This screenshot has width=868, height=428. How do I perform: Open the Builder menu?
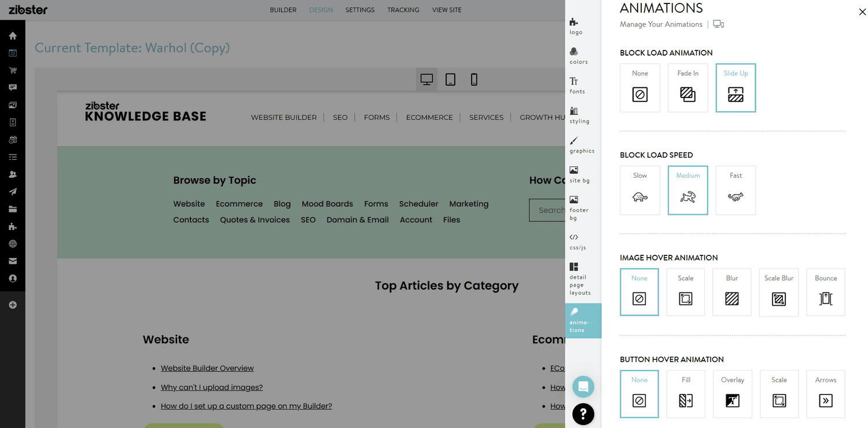coord(283,10)
